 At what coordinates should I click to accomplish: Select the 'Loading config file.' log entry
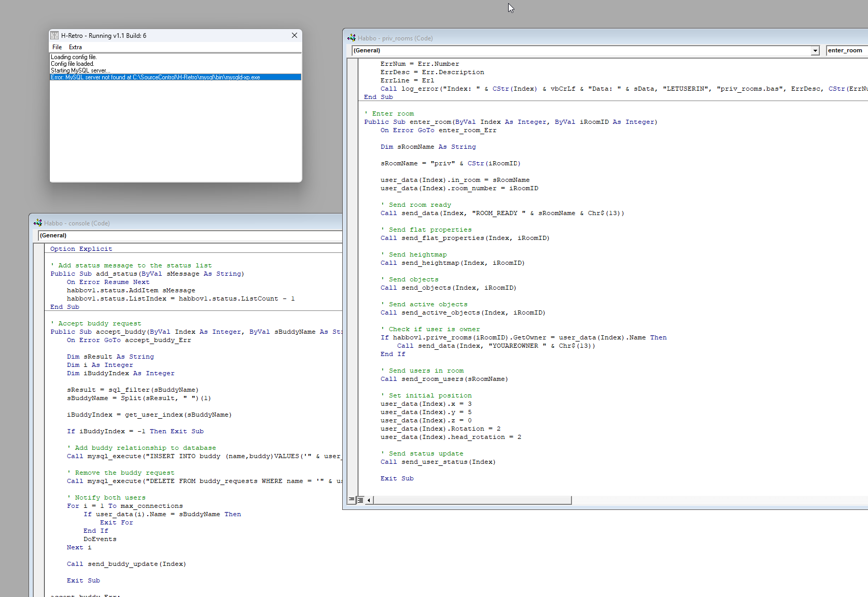click(74, 57)
